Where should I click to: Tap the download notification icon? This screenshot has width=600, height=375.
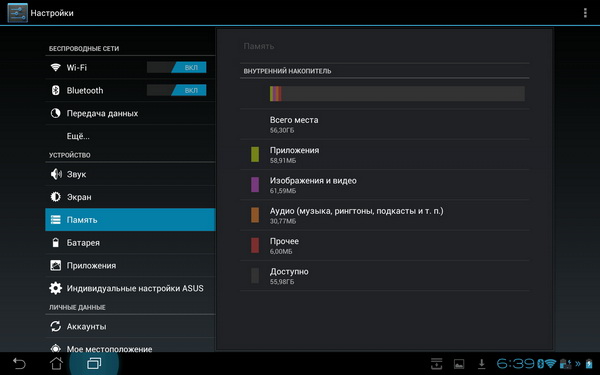(x=482, y=364)
